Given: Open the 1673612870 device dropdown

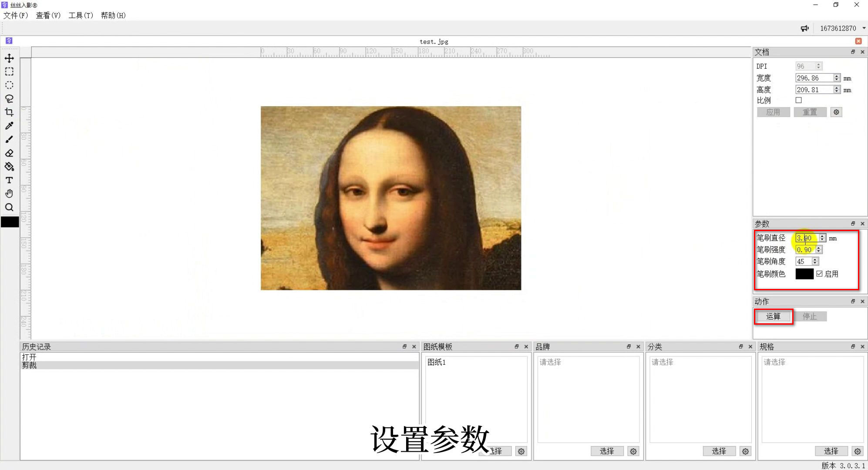Looking at the screenshot, I should [864, 28].
